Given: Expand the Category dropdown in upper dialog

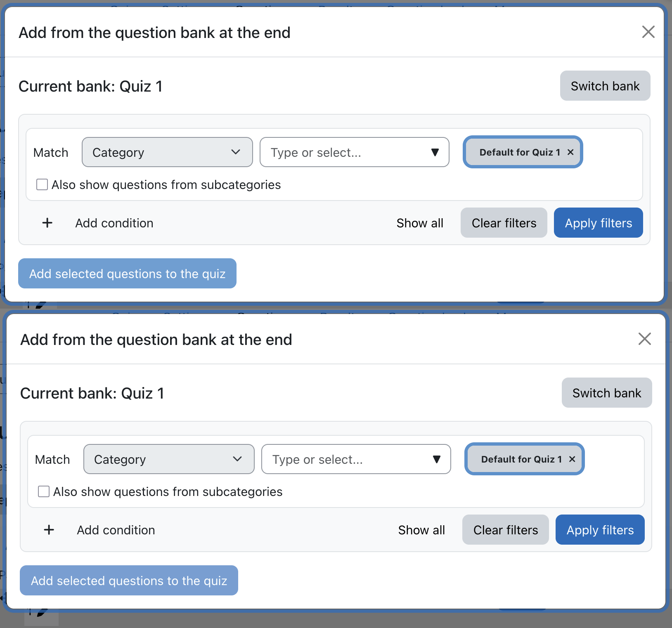Looking at the screenshot, I should (x=167, y=152).
